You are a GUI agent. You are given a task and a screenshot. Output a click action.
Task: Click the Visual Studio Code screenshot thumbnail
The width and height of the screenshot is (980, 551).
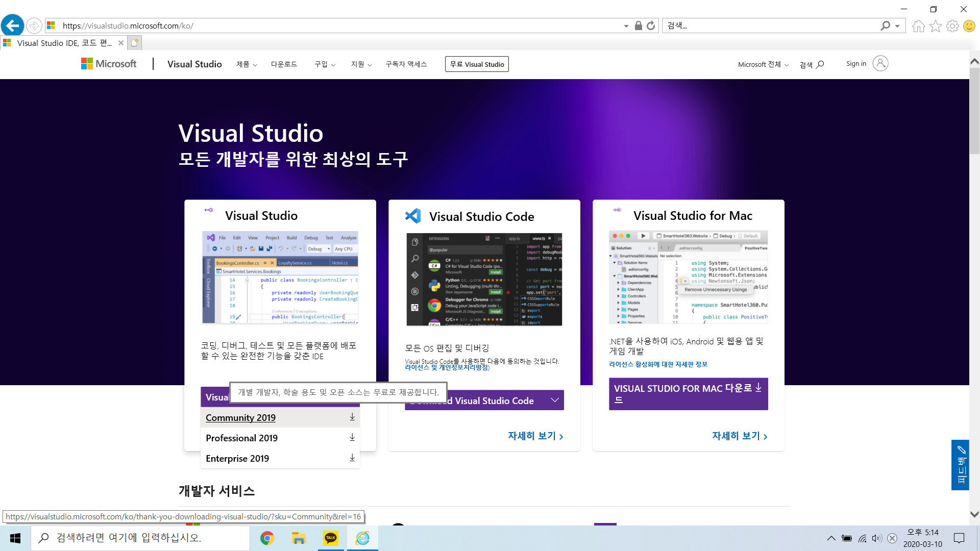click(x=484, y=280)
